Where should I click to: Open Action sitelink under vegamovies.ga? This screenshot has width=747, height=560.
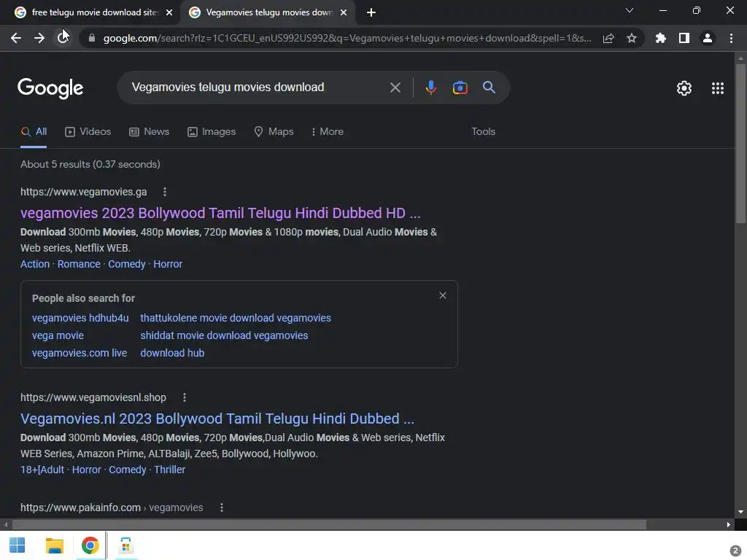35,264
